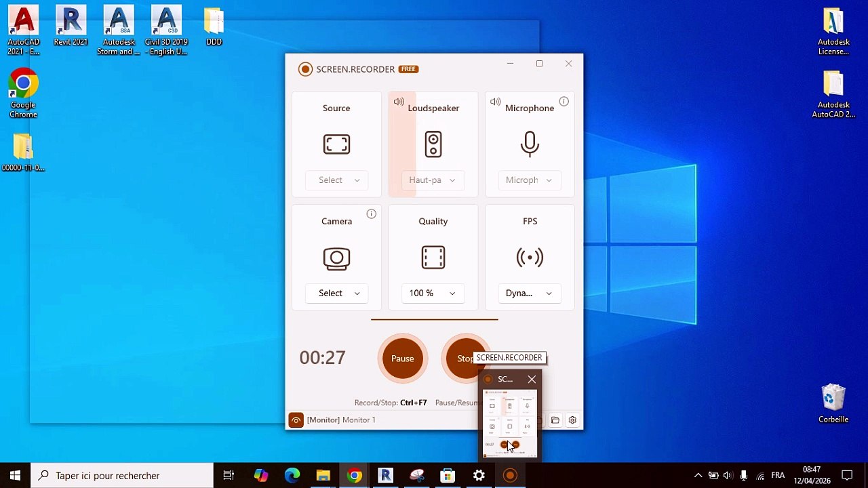Click the Screen Recorder taskbar icon
This screenshot has height=488, width=868.
point(510,476)
